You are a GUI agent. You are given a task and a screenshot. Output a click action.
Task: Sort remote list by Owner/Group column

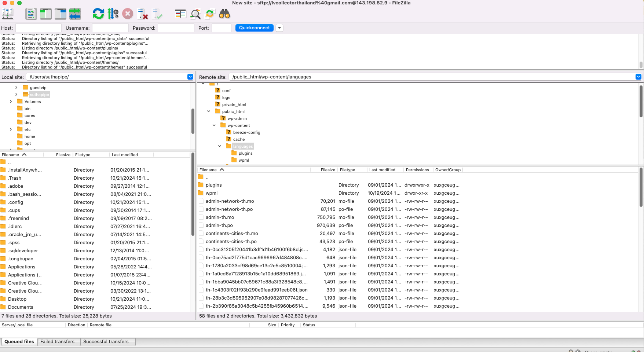point(448,170)
